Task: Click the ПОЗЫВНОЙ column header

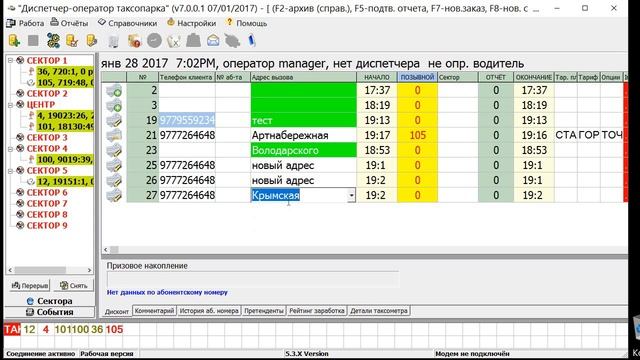Action: 417,77
